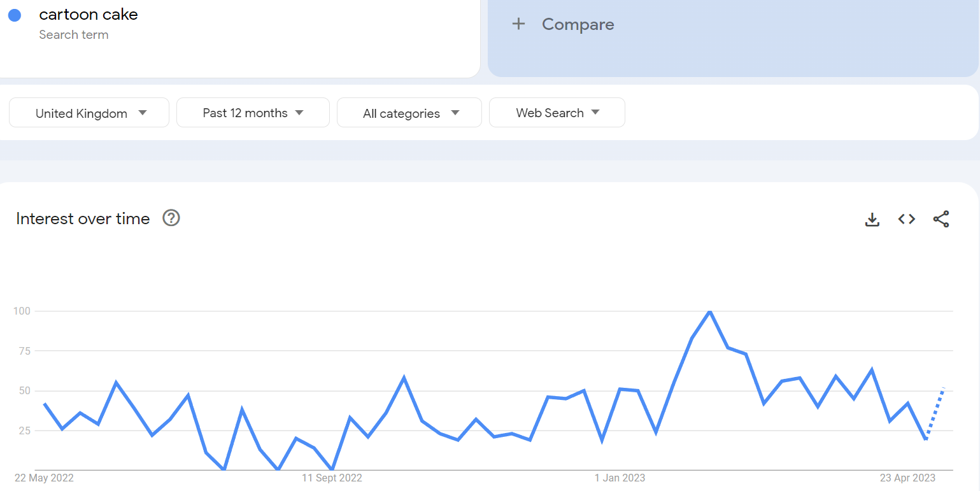The image size is (980, 491).
Task: Click the 22 May 2022 axis label
Action: (x=44, y=478)
